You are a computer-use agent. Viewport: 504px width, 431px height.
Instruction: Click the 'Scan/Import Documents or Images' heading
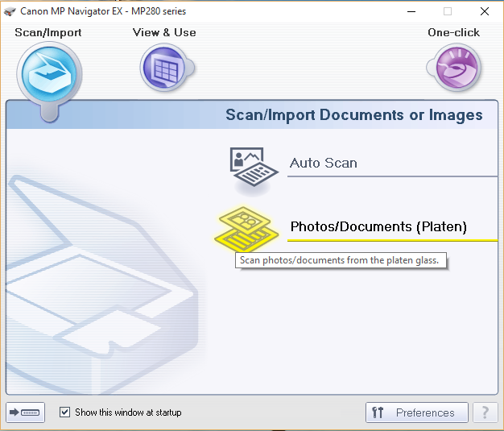coord(354,115)
